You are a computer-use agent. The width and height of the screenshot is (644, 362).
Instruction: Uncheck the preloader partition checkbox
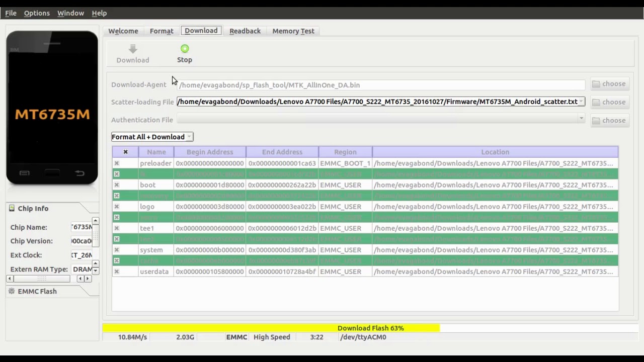pos(117,163)
